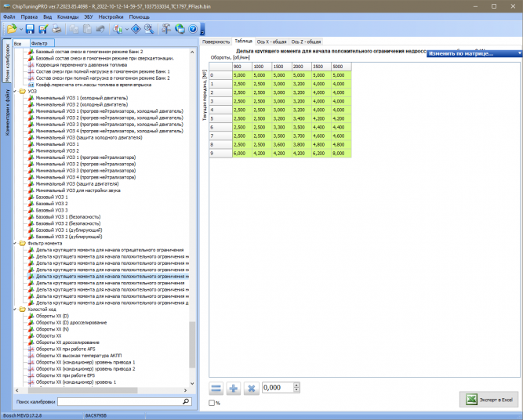Toggle the % checkbox

coord(212,403)
